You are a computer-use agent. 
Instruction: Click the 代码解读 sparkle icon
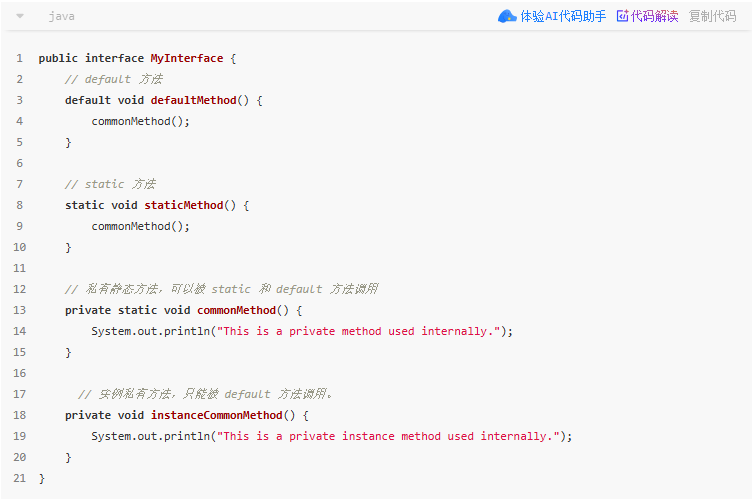pos(622,16)
